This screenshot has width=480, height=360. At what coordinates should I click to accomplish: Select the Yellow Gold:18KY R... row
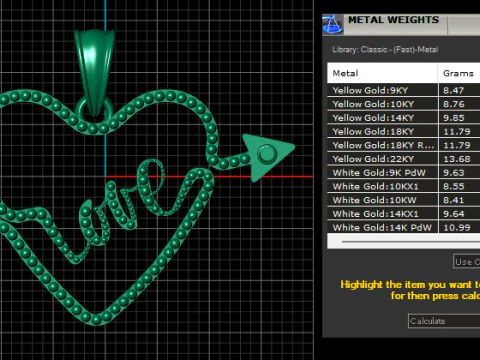pos(404,145)
